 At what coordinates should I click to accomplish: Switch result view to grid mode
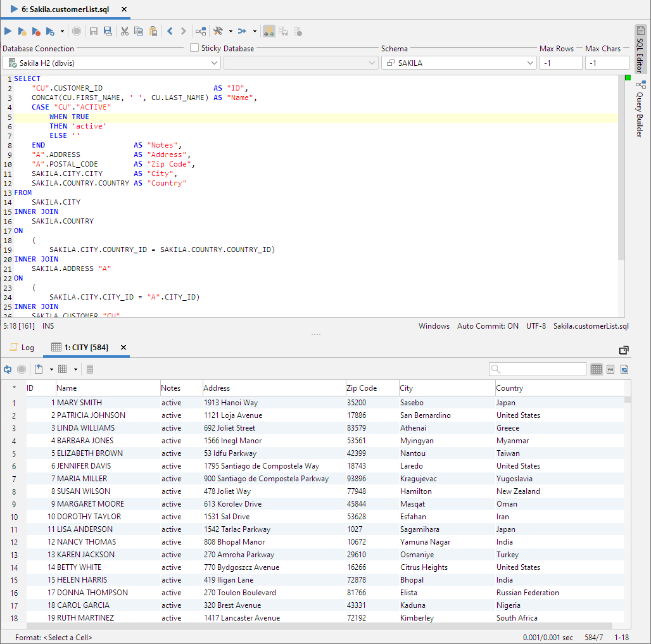click(596, 369)
